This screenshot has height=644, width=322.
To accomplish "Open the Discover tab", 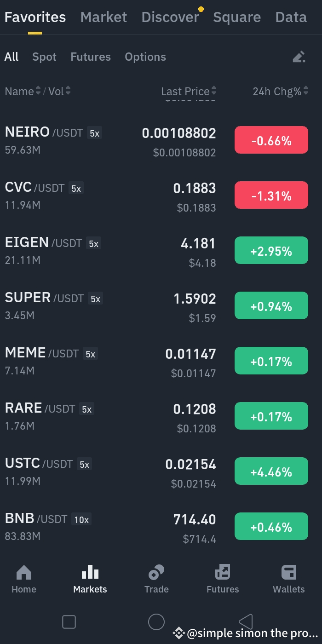I will [170, 17].
